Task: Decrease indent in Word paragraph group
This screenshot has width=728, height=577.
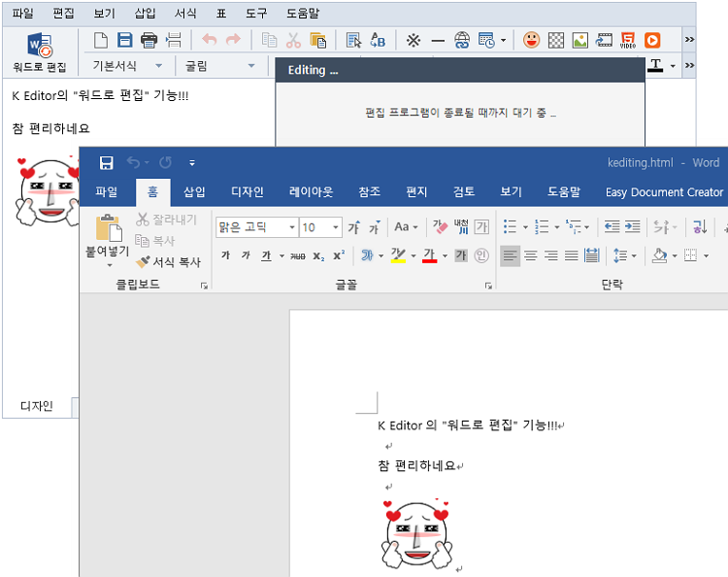Action: (x=612, y=226)
